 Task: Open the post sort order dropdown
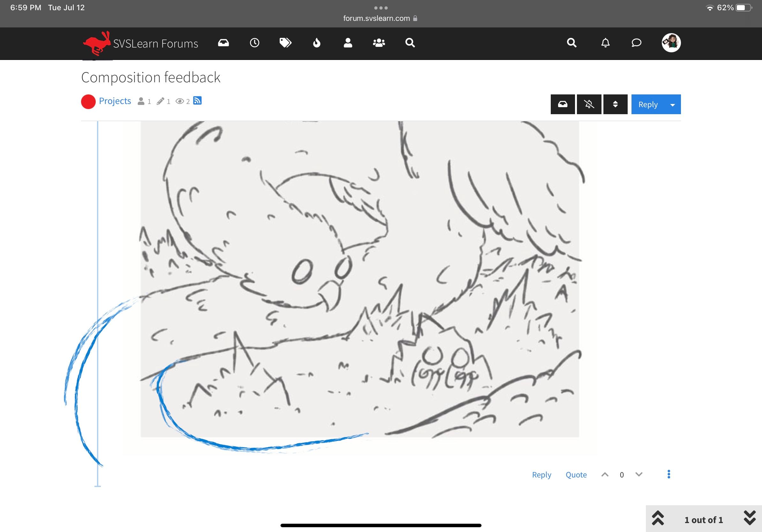pos(615,105)
